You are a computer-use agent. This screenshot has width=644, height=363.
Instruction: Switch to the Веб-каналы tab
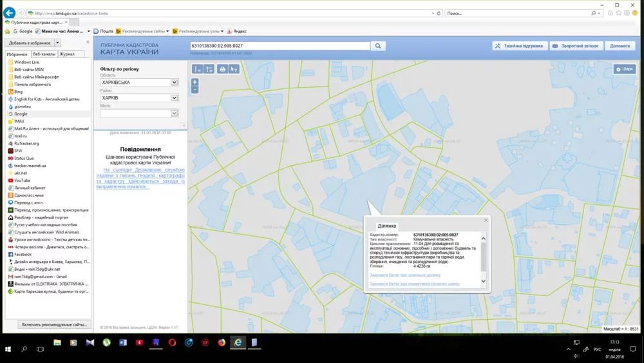click(44, 54)
